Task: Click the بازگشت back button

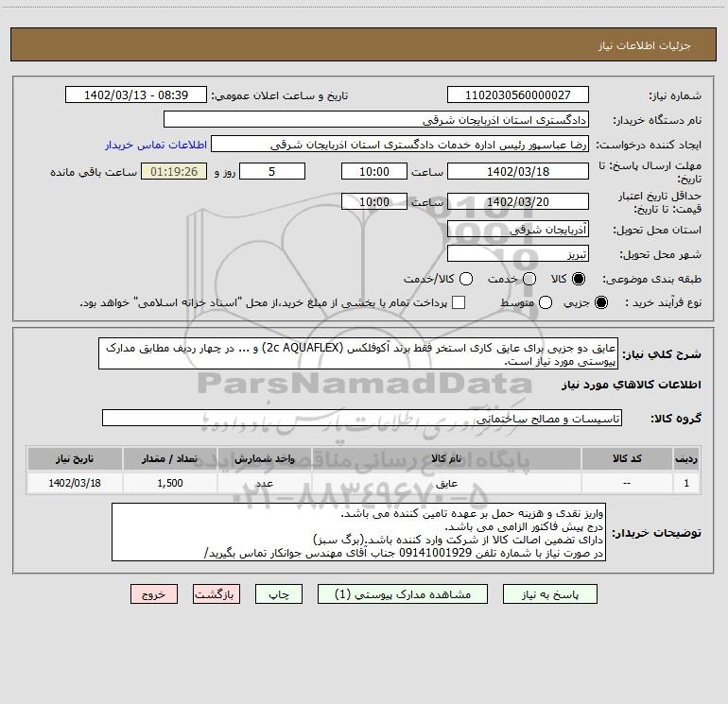Action: coord(217,594)
